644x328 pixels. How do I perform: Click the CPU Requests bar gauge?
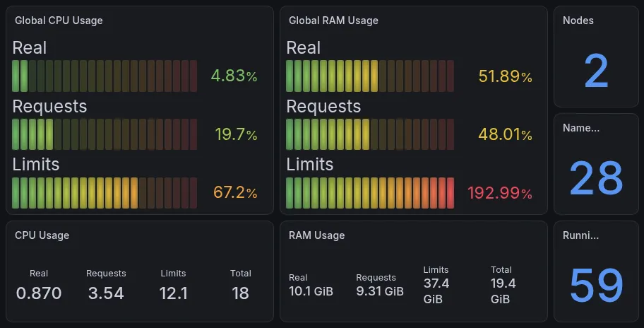click(x=105, y=134)
